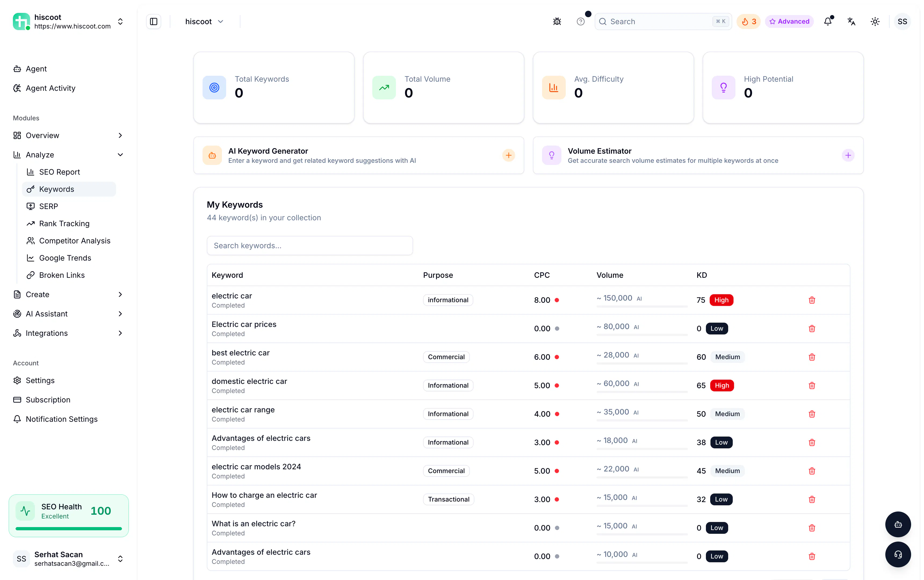Delete 'electric car models 2024' keyword
Image resolution: width=924 pixels, height=580 pixels.
[812, 471]
